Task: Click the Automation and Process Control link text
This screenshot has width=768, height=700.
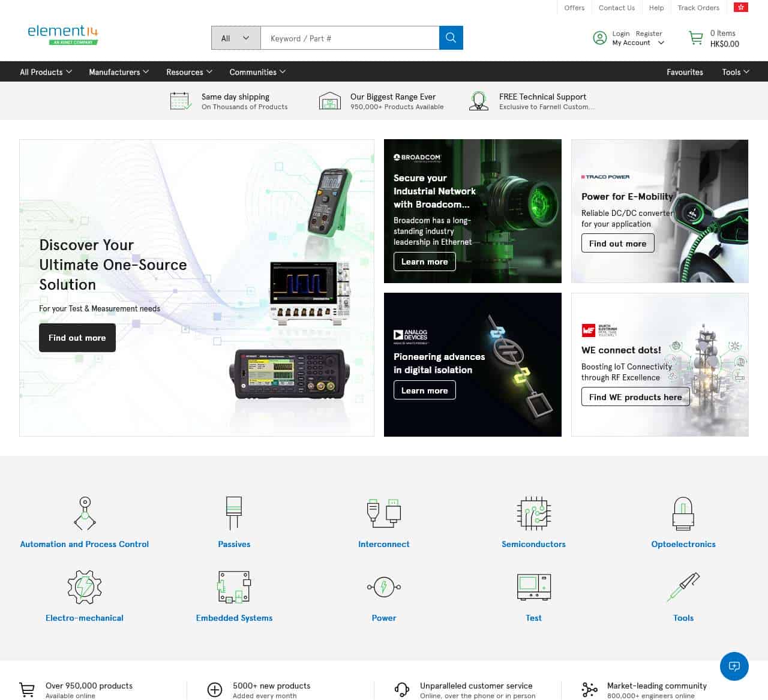Action: (x=85, y=544)
